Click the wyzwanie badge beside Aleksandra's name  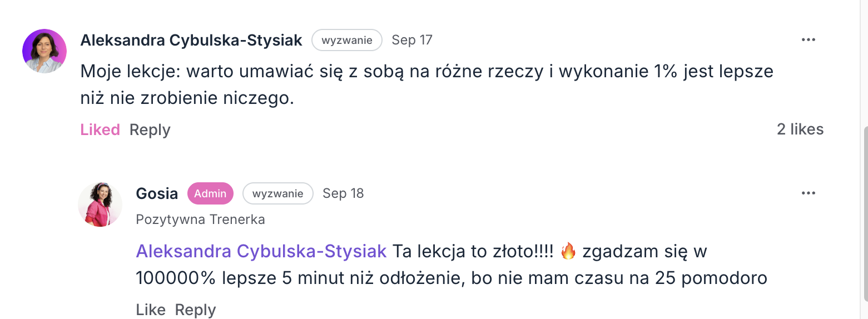346,40
